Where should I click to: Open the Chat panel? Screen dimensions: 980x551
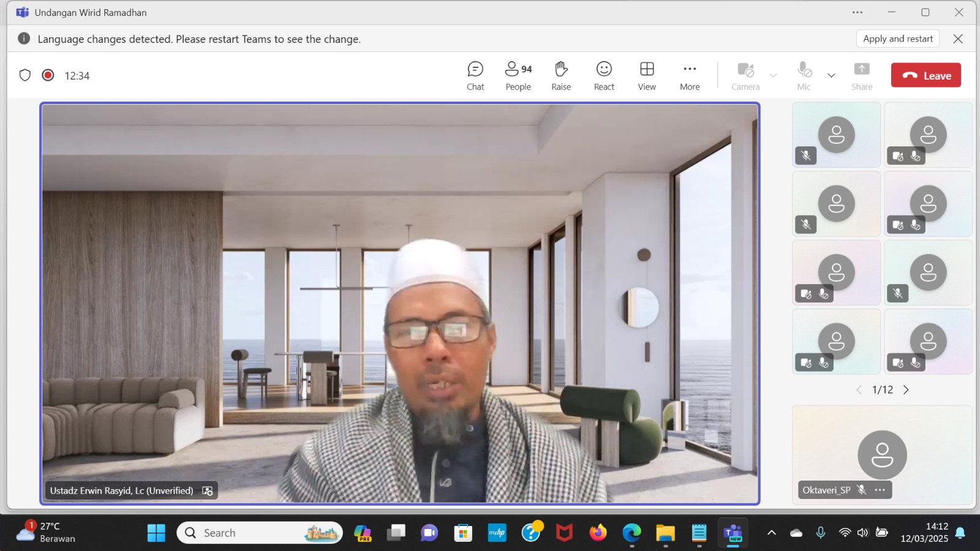coord(475,76)
